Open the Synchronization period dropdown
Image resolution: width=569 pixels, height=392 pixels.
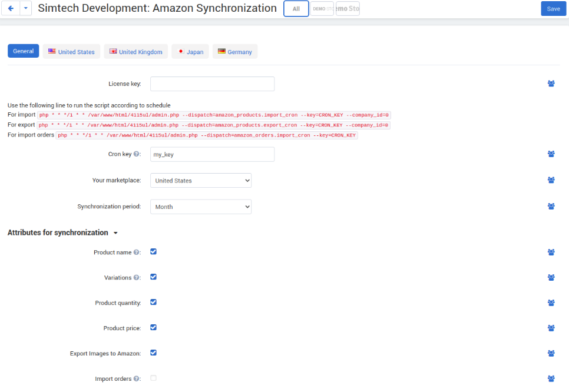click(201, 207)
